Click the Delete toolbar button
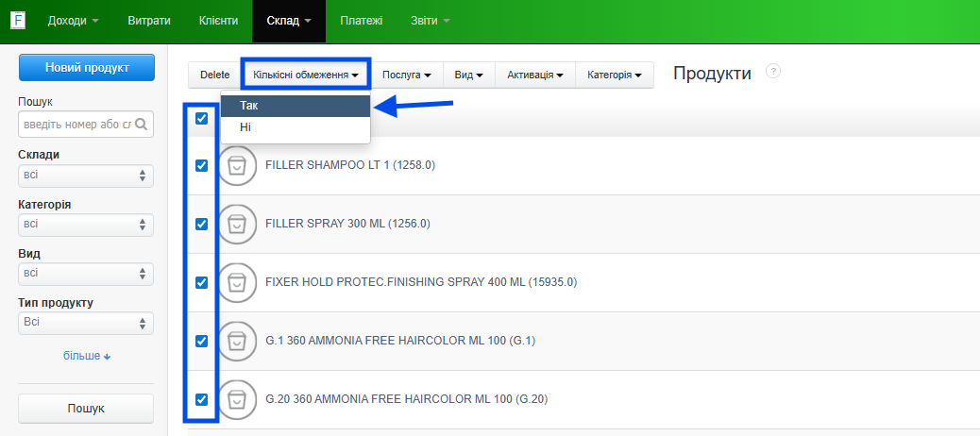 tap(214, 75)
